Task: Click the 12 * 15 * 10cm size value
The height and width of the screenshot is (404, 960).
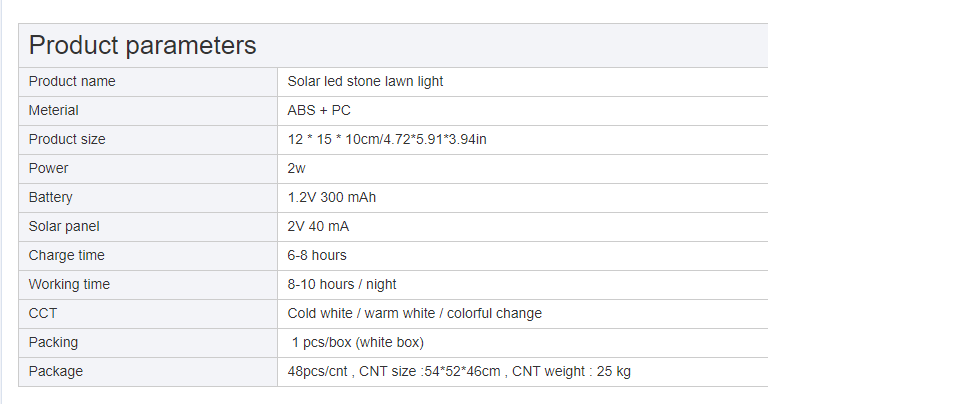Action: point(387,139)
